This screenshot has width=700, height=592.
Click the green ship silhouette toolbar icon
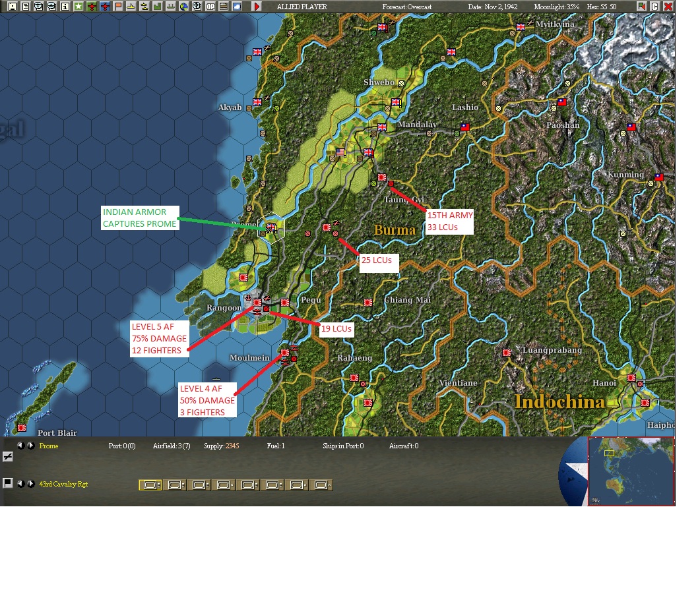170,6
